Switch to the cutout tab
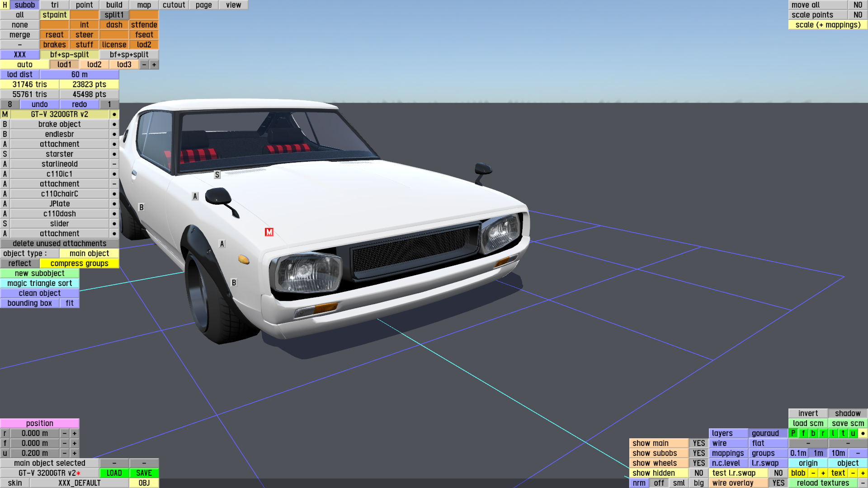 coord(174,5)
